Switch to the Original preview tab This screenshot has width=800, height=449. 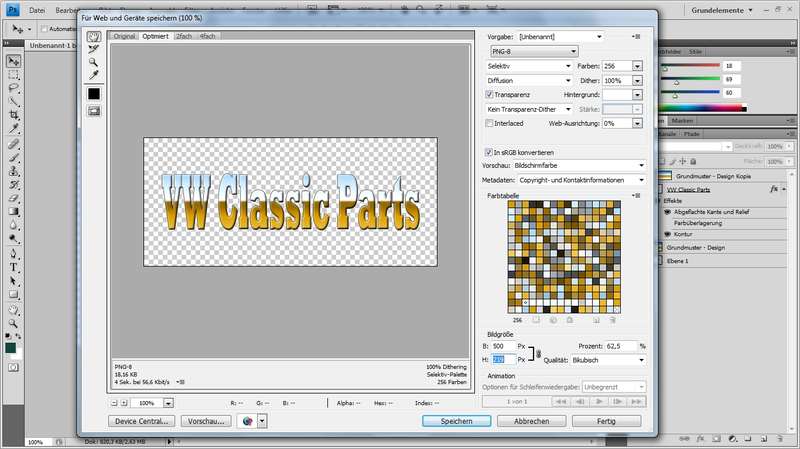tap(124, 36)
